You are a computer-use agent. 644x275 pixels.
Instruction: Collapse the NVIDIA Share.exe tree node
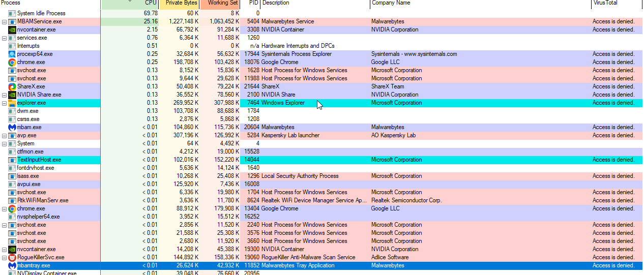pyautogui.click(x=4, y=95)
